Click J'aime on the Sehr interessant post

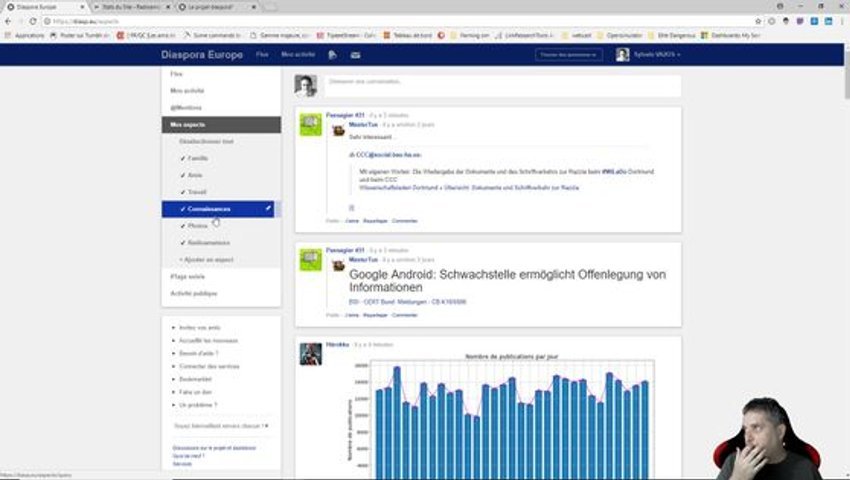tap(352, 221)
